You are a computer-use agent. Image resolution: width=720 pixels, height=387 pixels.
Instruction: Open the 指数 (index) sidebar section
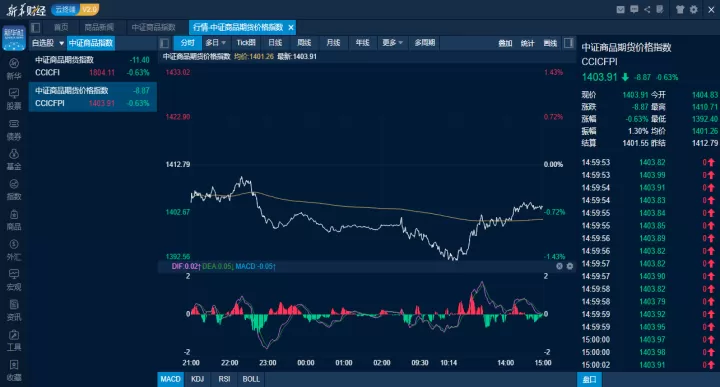14,190
